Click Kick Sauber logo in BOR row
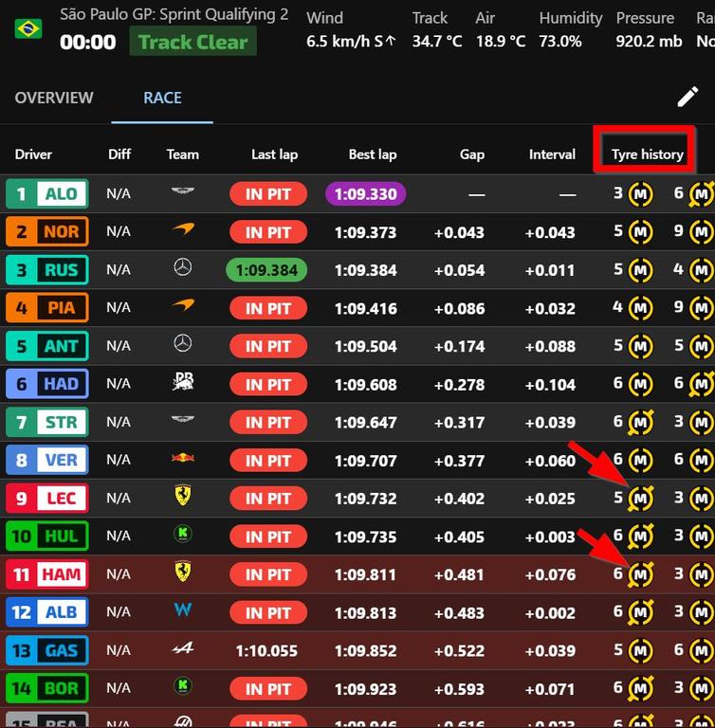Screen dimensions: 715x728 pos(183,685)
